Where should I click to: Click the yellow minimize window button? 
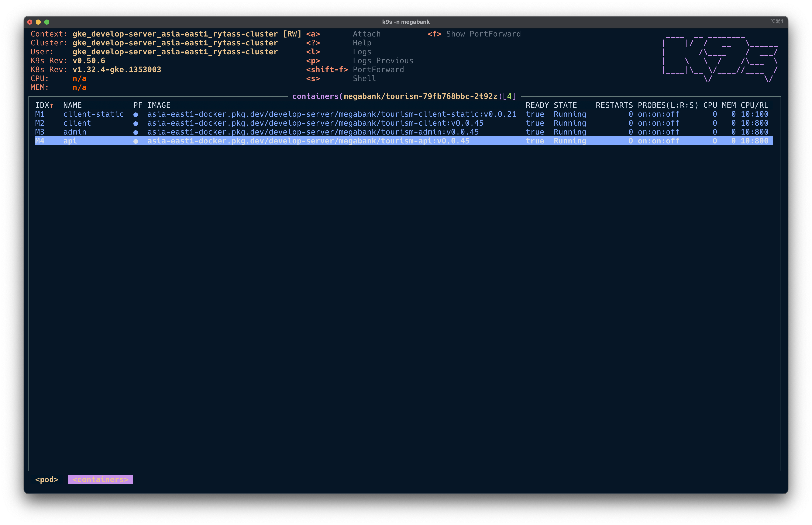pyautogui.click(x=38, y=22)
